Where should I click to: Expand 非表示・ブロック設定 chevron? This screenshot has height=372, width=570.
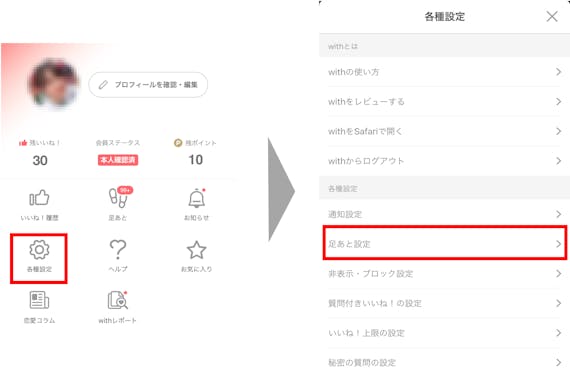coord(559,273)
